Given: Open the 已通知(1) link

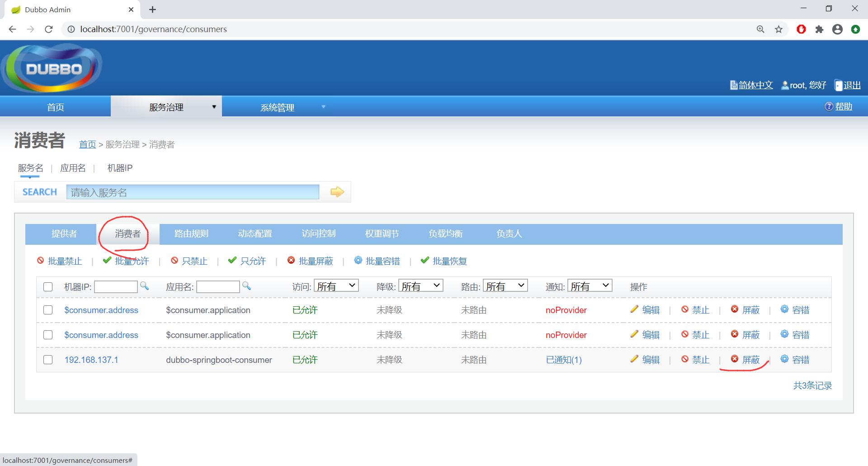Looking at the screenshot, I should tap(564, 360).
